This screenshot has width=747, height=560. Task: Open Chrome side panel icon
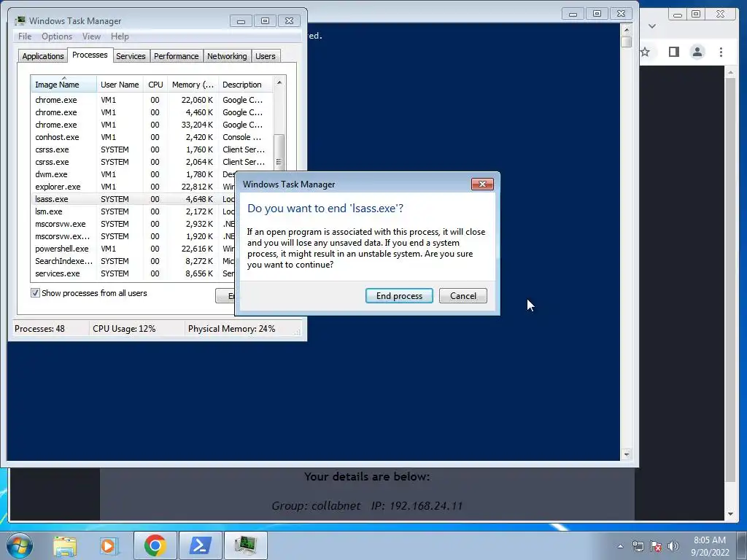(673, 52)
